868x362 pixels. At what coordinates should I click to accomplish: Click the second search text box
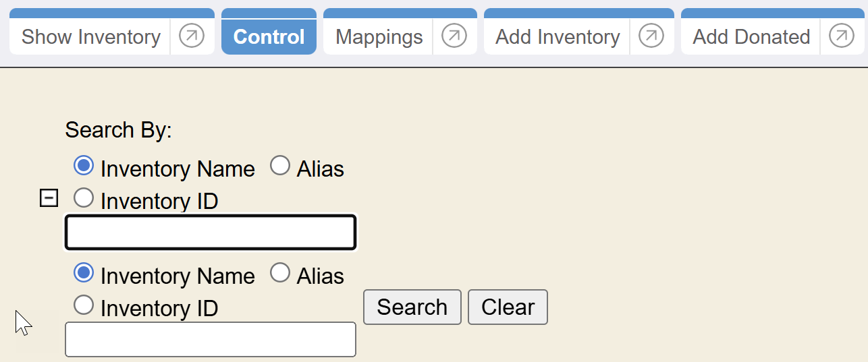[210, 339]
